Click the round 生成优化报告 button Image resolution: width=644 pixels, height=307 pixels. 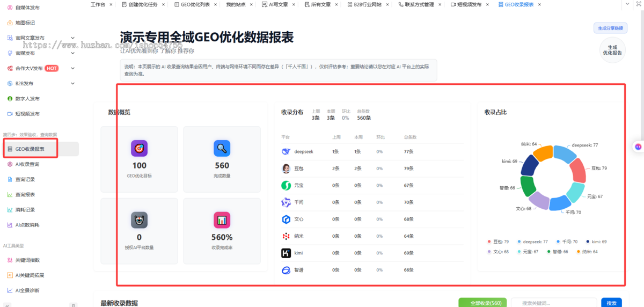click(613, 50)
